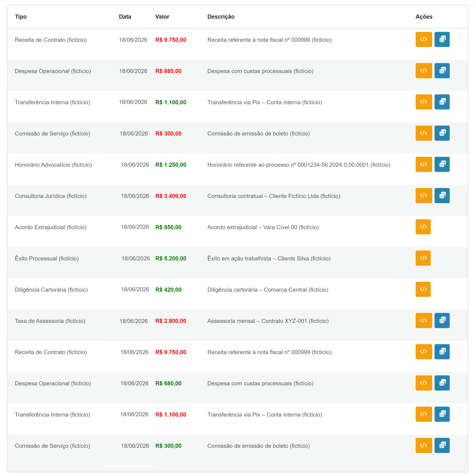Viewport: 476px width, 476px height.
Task: Click the Tipo column header
Action: 21,17
